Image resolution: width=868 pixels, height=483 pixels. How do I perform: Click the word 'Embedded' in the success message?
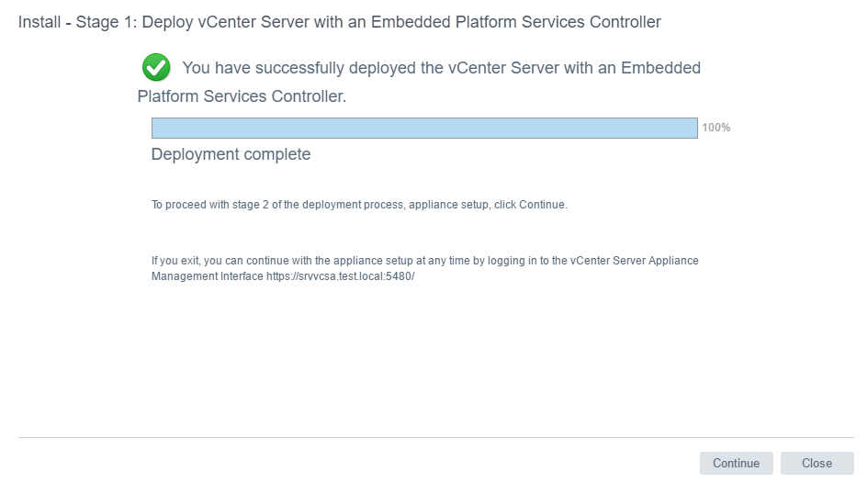click(x=661, y=68)
